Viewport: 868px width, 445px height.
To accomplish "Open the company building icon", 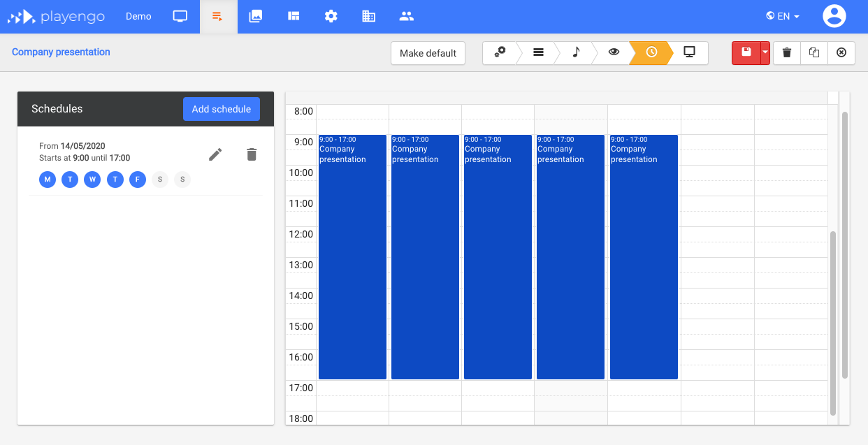I will pyautogui.click(x=369, y=17).
